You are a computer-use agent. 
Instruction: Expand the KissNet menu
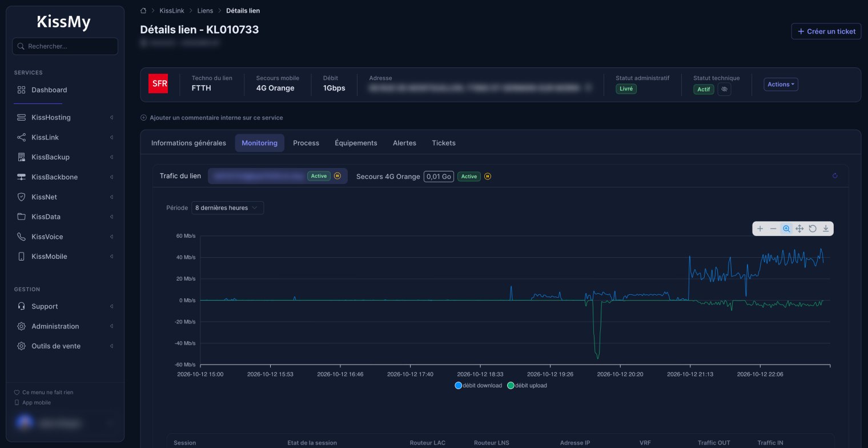[x=65, y=197]
